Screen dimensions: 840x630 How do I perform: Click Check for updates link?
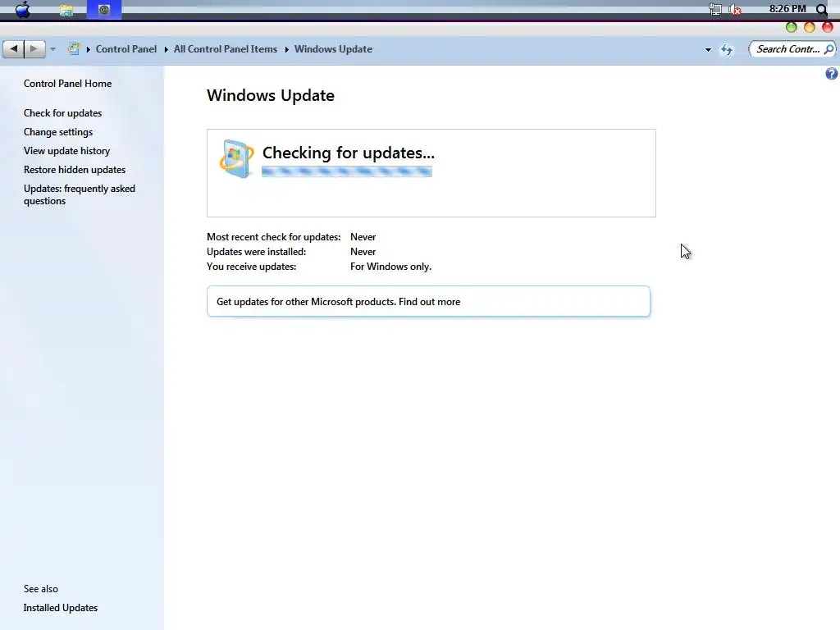coord(62,113)
